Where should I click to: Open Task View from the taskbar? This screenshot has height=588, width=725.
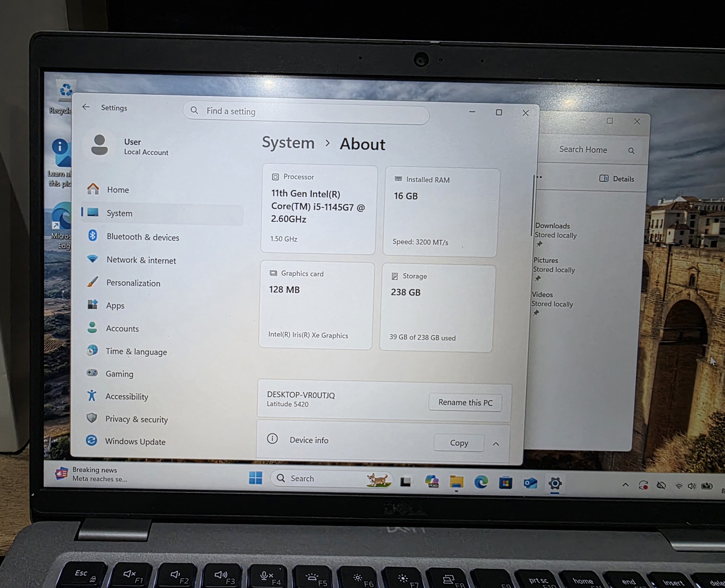point(406,481)
